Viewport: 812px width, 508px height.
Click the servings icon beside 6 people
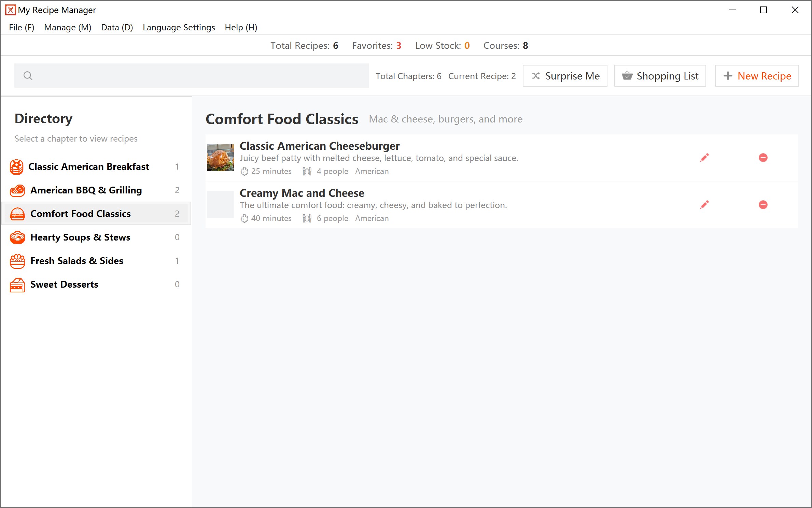(x=307, y=218)
